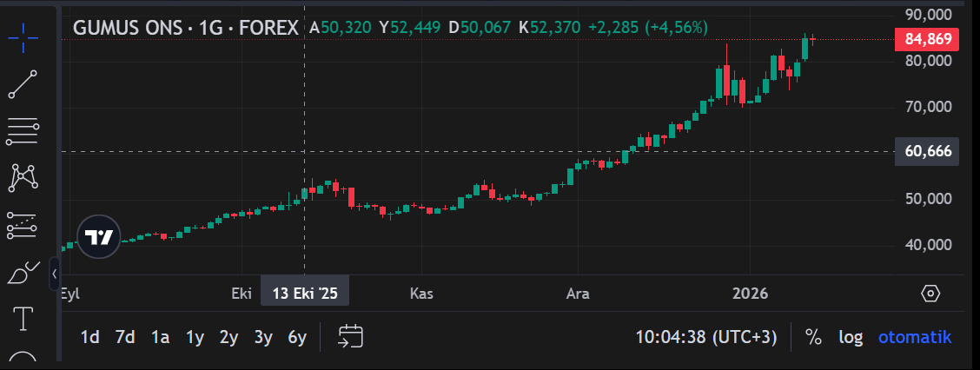This screenshot has width=980, height=370.
Task: Select the trend line drawing tool
Action: 23,84
